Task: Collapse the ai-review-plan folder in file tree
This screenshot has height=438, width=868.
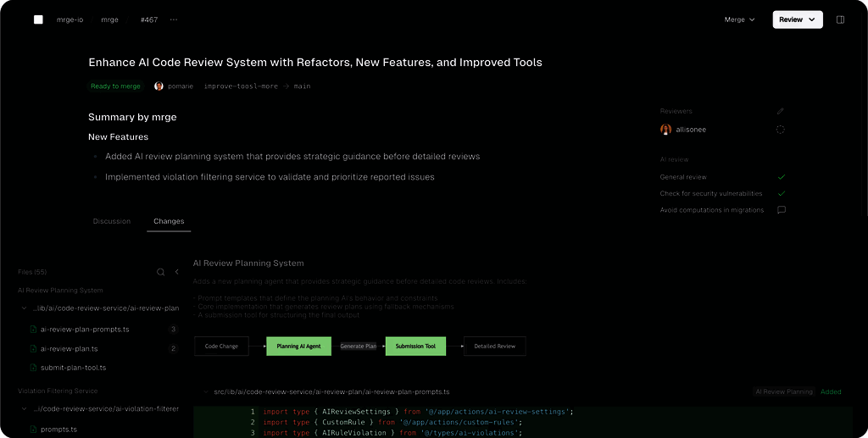Action: pyautogui.click(x=24, y=308)
